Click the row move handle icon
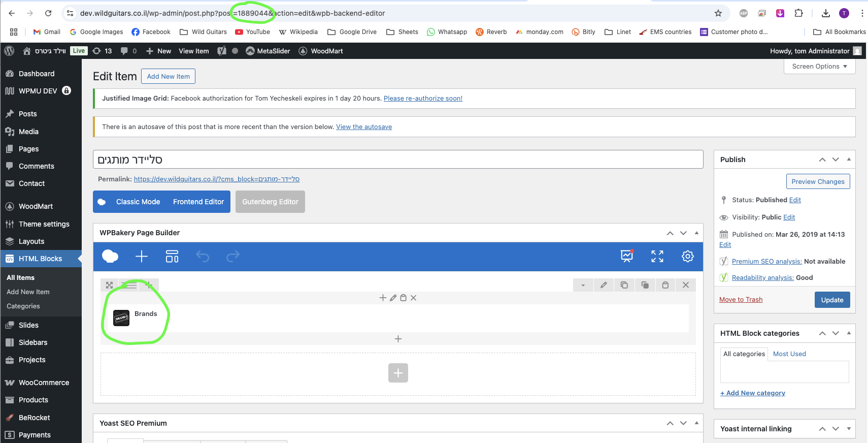Viewport: 868px width, 443px height. click(x=109, y=285)
